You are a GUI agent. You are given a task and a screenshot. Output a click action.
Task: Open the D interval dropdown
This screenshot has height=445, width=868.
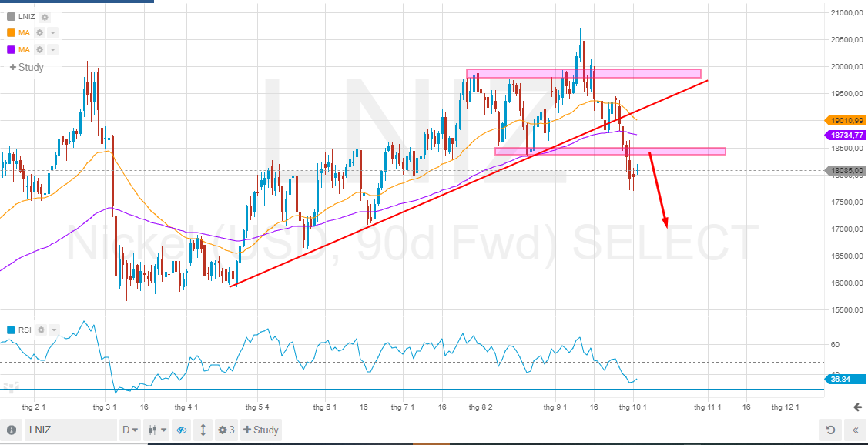click(x=130, y=430)
